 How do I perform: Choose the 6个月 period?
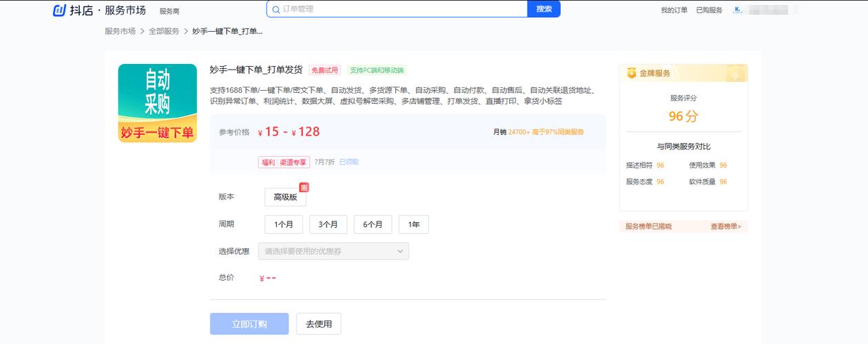pyautogui.click(x=373, y=224)
